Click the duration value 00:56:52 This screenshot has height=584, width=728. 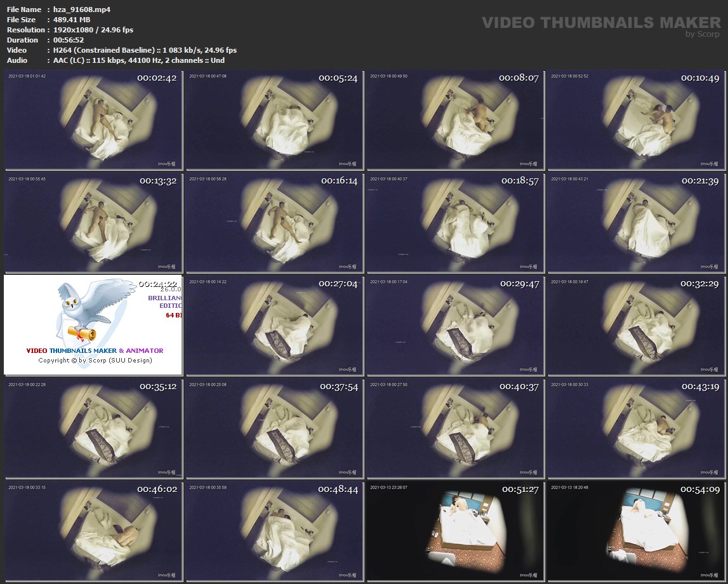click(x=69, y=40)
